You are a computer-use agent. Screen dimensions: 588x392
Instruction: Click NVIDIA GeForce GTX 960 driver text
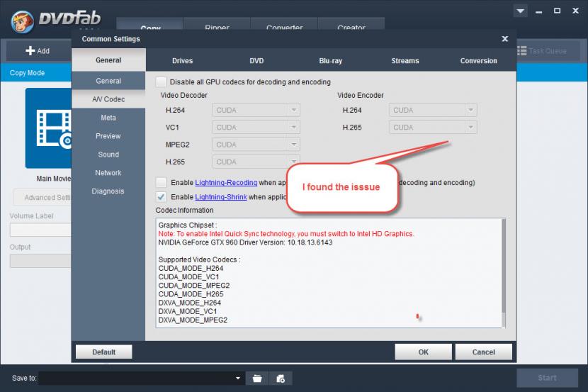(x=245, y=242)
